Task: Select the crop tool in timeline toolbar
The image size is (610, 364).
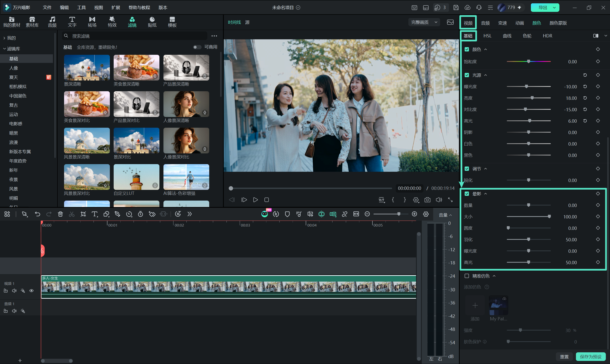Action: (x=83, y=214)
